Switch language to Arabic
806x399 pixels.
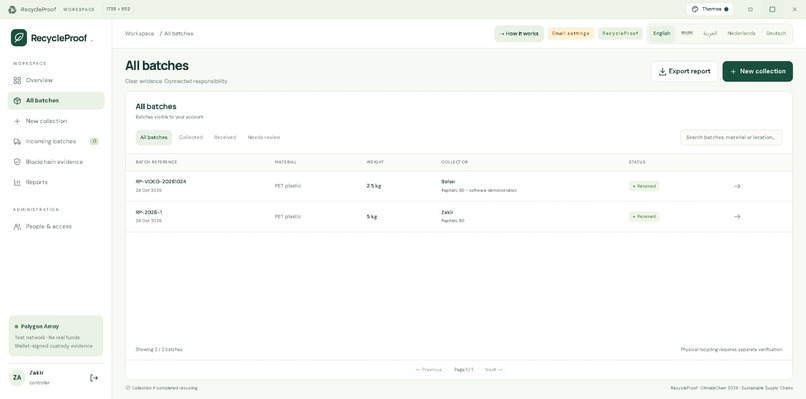point(710,33)
